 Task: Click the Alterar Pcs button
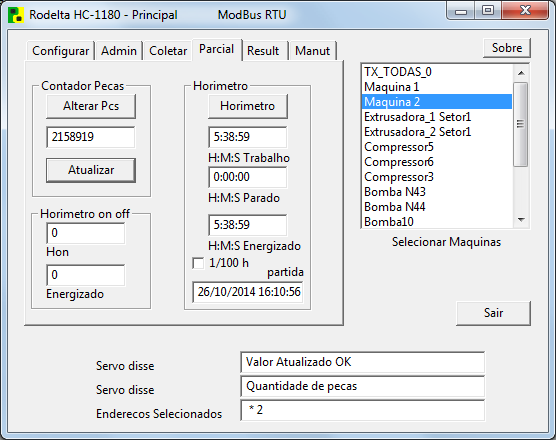pyautogui.click(x=91, y=106)
